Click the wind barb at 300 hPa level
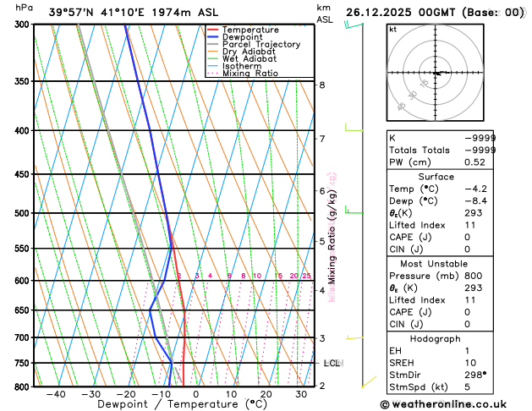Screen dimensions: 532x411 click(354, 25)
